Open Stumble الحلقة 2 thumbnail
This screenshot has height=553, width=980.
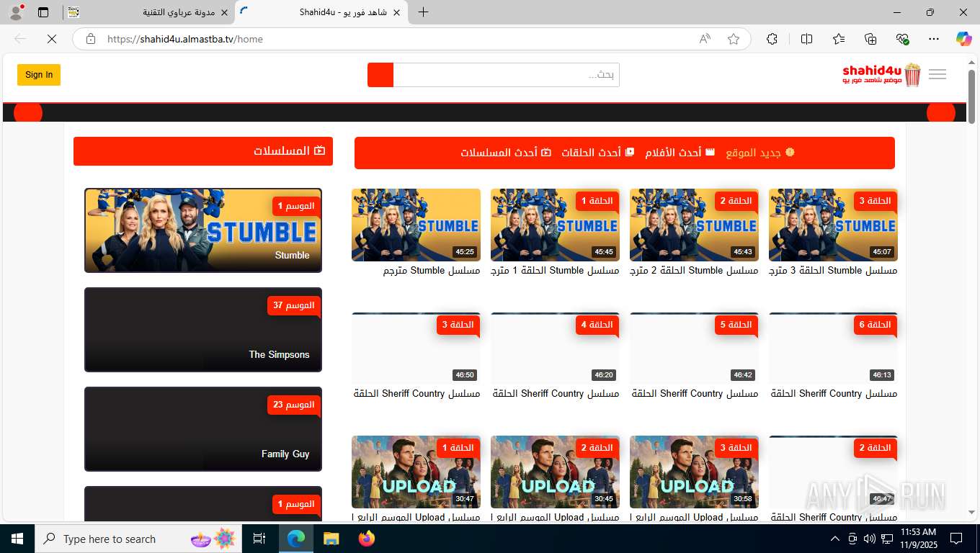tap(694, 225)
